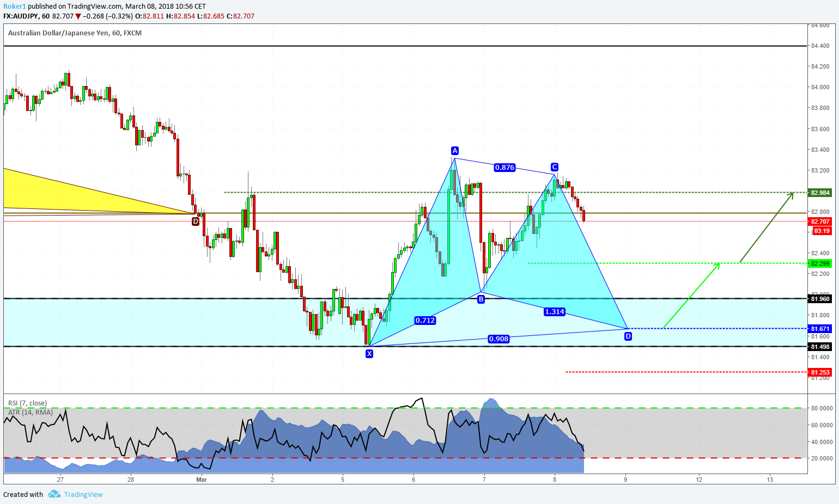The height and width of the screenshot is (504, 839).
Task: Click the 03:19 countdown timer tag
Action: click(x=822, y=231)
